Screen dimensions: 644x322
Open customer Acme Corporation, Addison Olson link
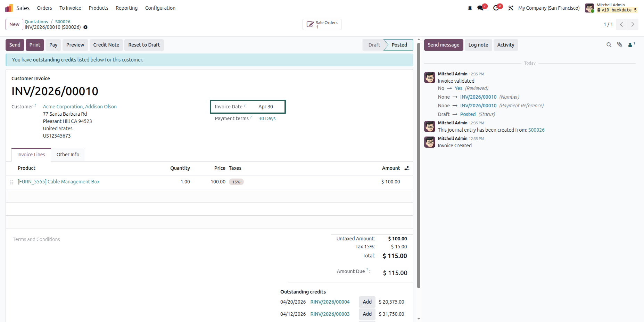tap(80, 107)
